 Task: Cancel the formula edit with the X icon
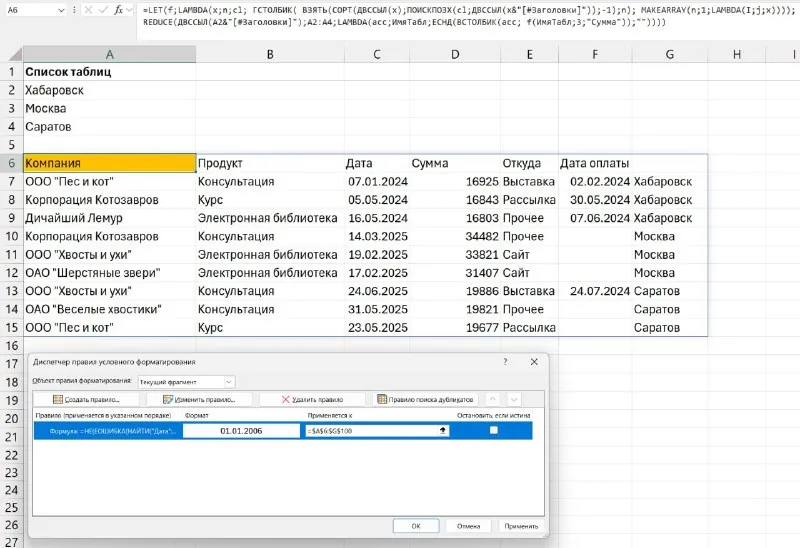[88, 10]
